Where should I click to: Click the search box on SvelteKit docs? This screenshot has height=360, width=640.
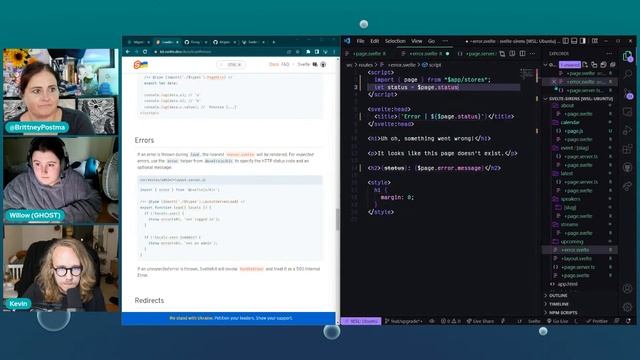pyautogui.click(x=231, y=64)
